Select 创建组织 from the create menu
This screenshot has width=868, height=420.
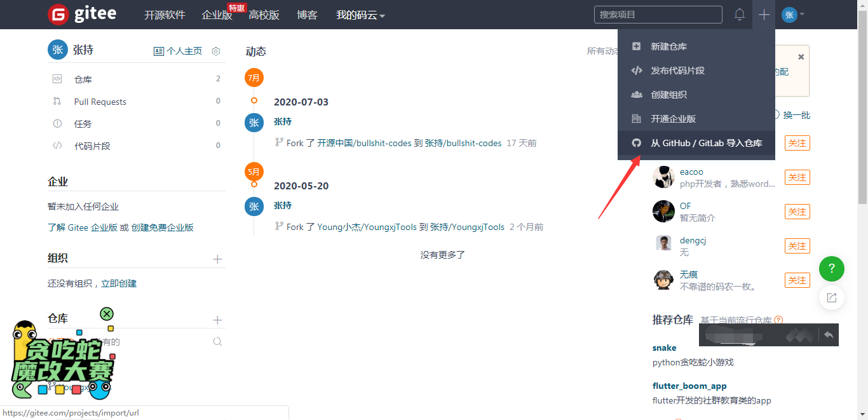pos(696,95)
